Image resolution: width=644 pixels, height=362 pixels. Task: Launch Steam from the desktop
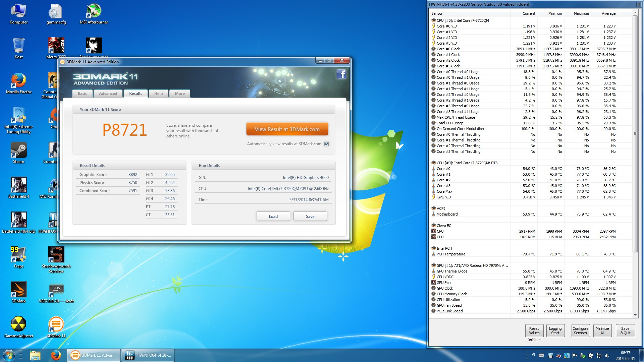pyautogui.click(x=18, y=154)
